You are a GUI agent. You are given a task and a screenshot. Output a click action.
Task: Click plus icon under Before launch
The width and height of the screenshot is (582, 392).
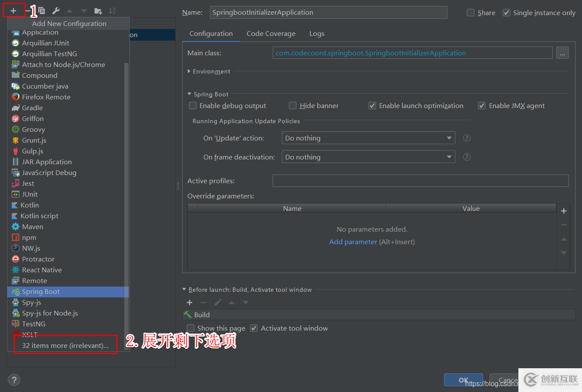tap(190, 303)
